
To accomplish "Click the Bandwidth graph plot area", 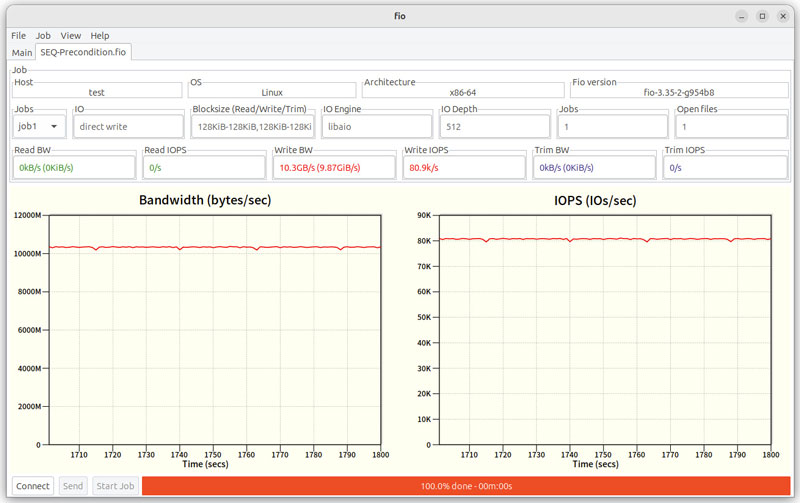I will 214,330.
